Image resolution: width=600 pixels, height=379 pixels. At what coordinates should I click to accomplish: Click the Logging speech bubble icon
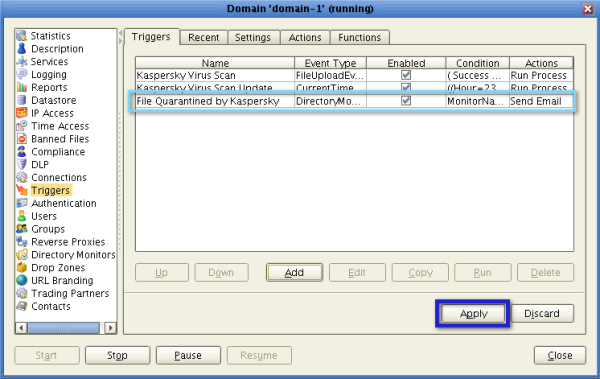22,74
